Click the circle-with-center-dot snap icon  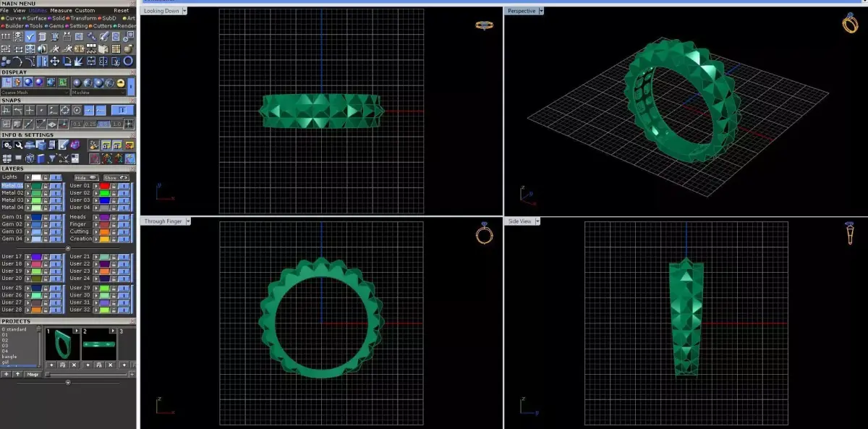pos(77,110)
